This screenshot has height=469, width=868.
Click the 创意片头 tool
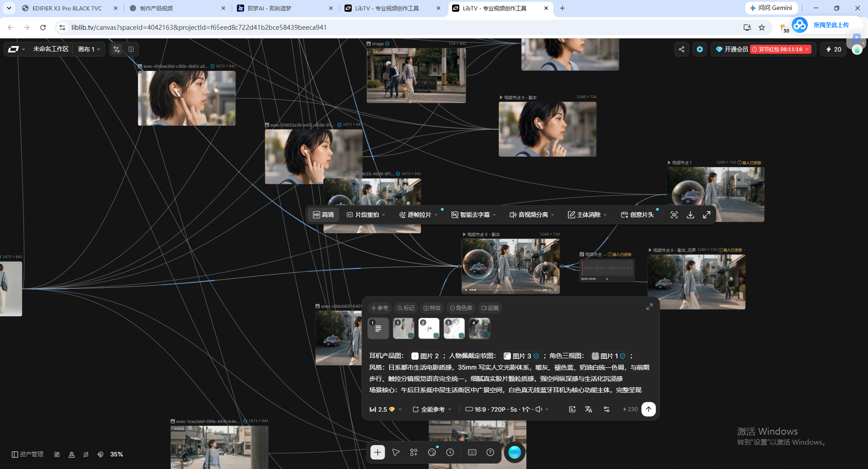[x=637, y=215]
